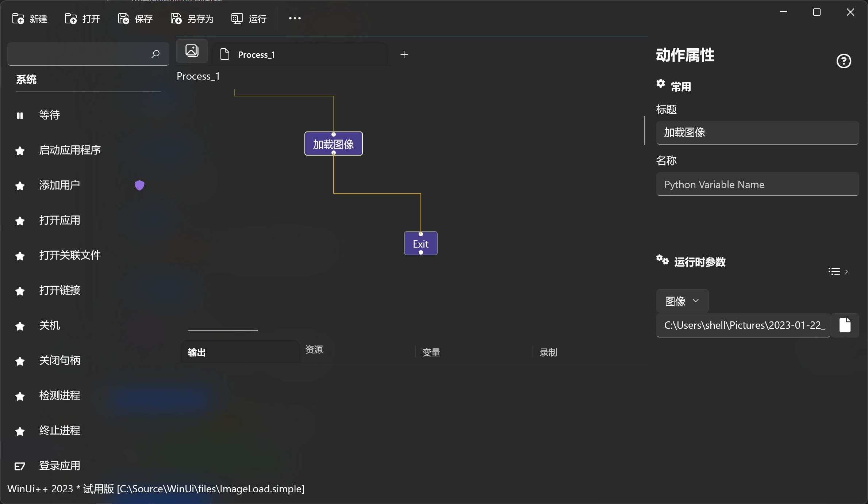Screen dimensions: 868x504
Task: Click the Python Variable Name field
Action: [757, 184]
